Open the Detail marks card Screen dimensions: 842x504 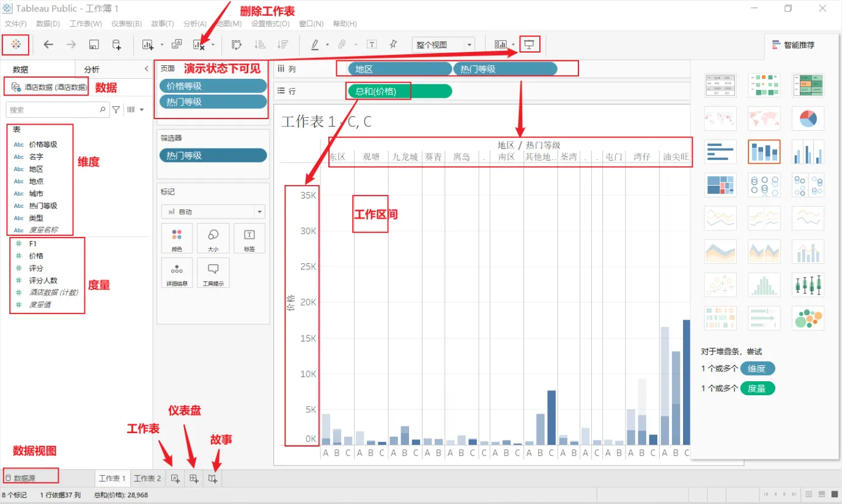[177, 273]
